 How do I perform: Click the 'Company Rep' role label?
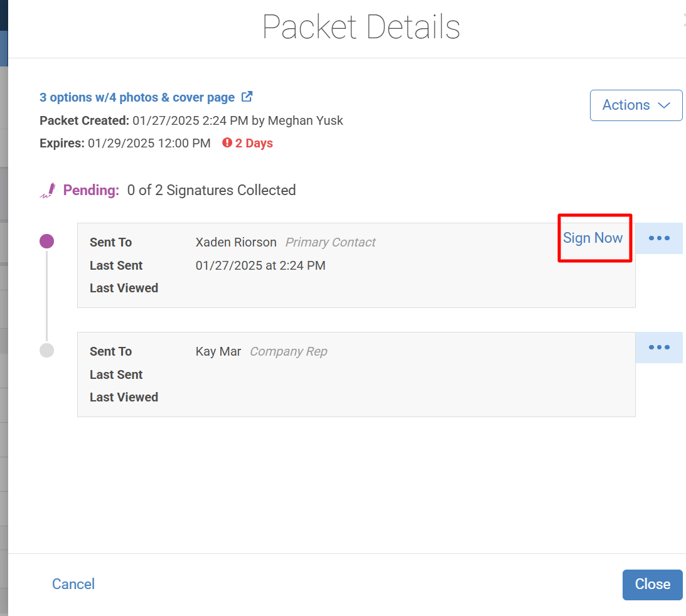[x=288, y=351]
